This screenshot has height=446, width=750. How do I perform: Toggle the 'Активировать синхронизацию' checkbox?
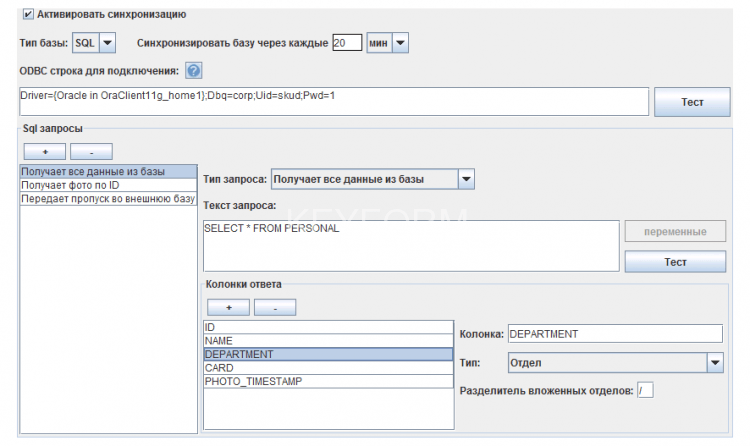coord(27,15)
